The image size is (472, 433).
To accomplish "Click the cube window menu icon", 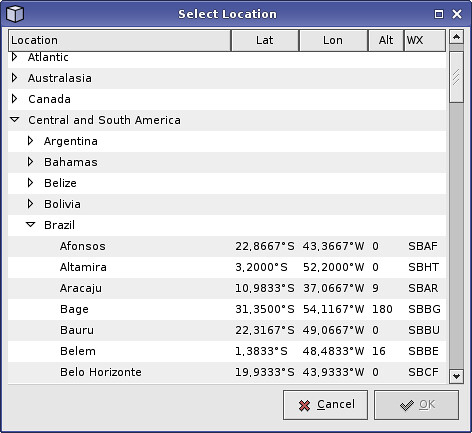I will (x=15, y=14).
